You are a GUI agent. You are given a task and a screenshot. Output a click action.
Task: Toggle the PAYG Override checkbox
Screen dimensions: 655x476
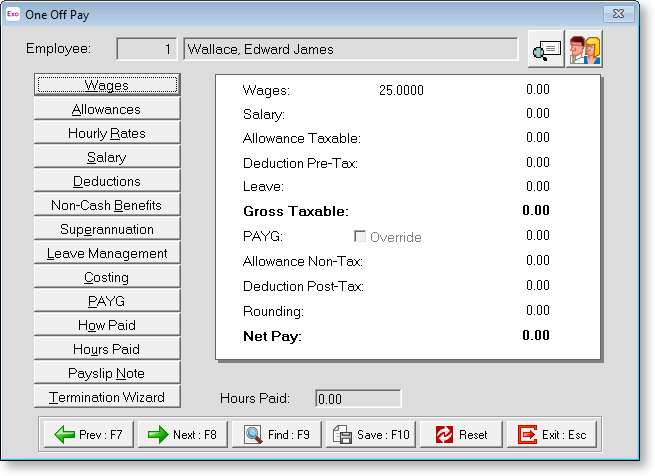(360, 238)
